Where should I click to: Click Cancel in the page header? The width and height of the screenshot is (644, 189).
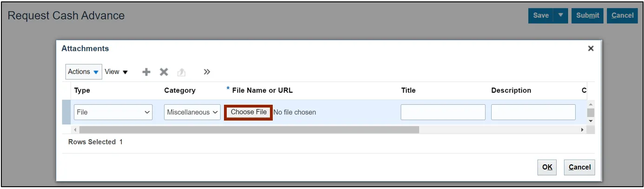622,15
